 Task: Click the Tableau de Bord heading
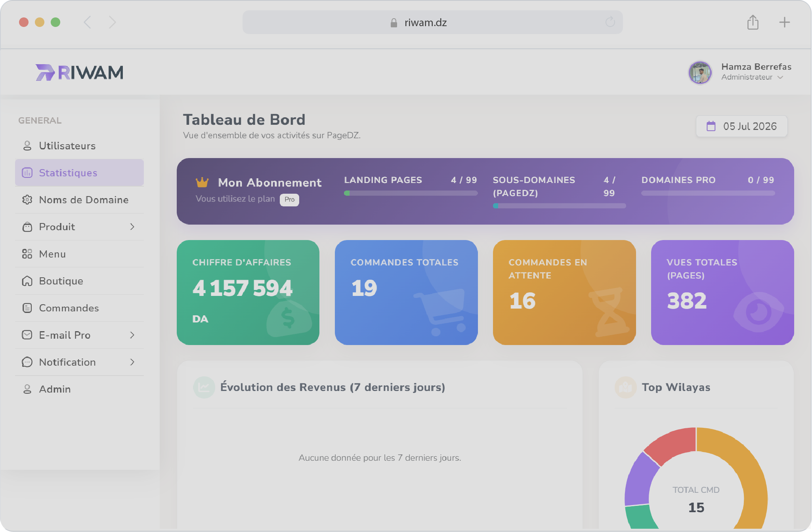(244, 120)
